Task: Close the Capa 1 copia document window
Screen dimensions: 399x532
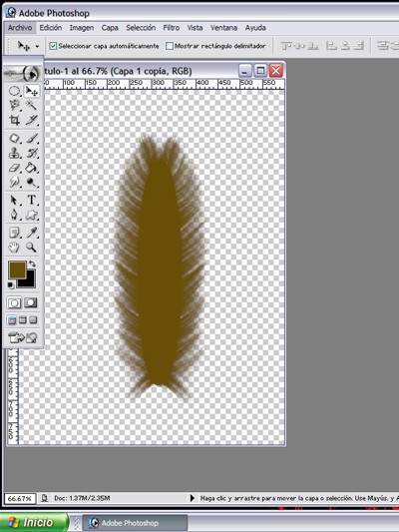Action: click(x=276, y=71)
